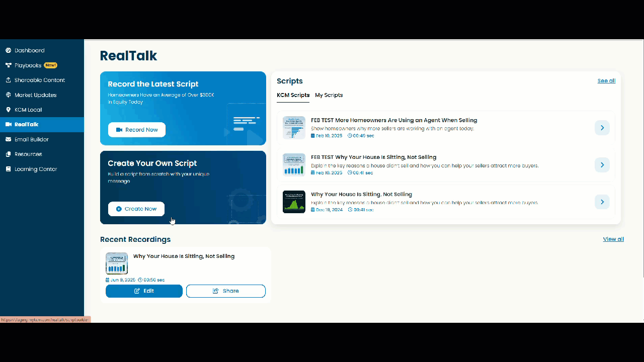Click the Record Now button
This screenshot has width=644, height=362.
coord(137,130)
